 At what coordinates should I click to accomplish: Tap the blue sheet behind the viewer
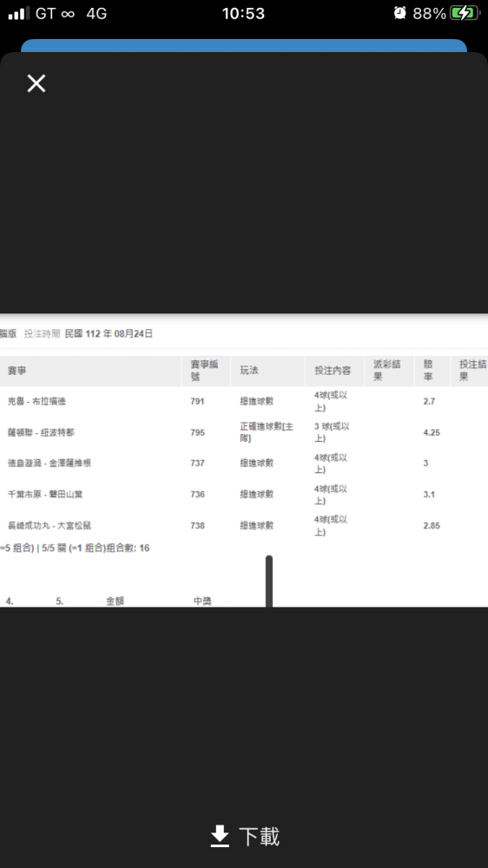[244, 45]
